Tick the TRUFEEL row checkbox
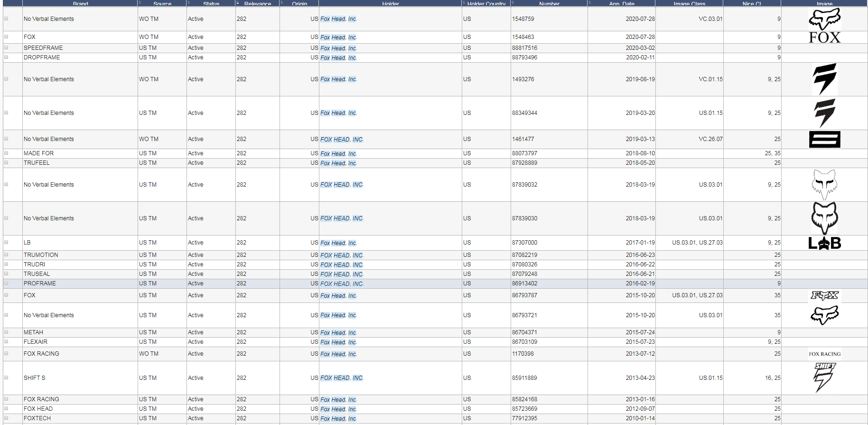The image size is (868, 425). (x=6, y=162)
